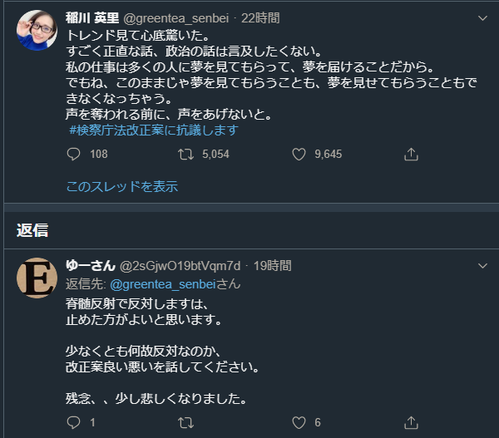
Task: Click このスレッドを表示 to show thread
Action: (x=122, y=186)
